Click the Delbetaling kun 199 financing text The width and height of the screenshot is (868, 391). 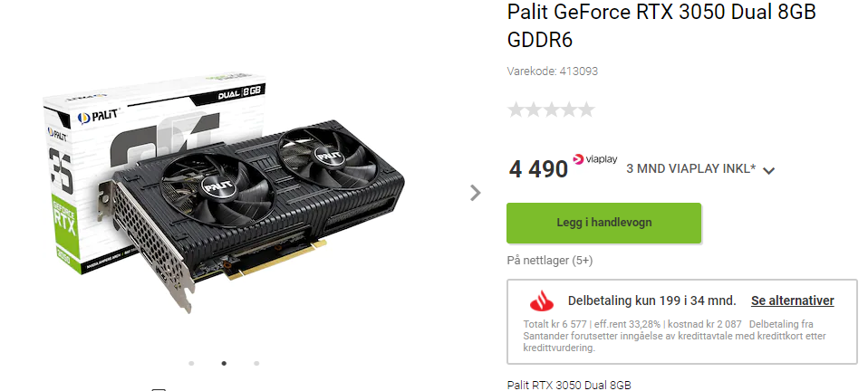652,300
